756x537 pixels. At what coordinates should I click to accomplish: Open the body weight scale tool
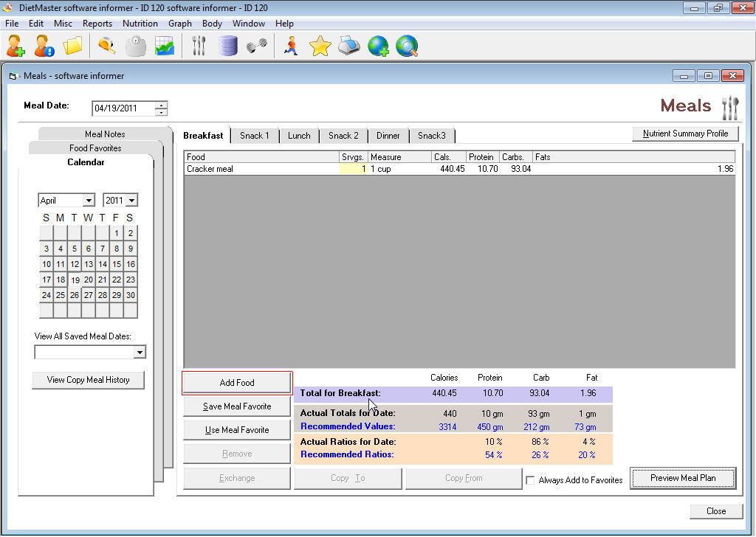pyautogui.click(x=136, y=45)
